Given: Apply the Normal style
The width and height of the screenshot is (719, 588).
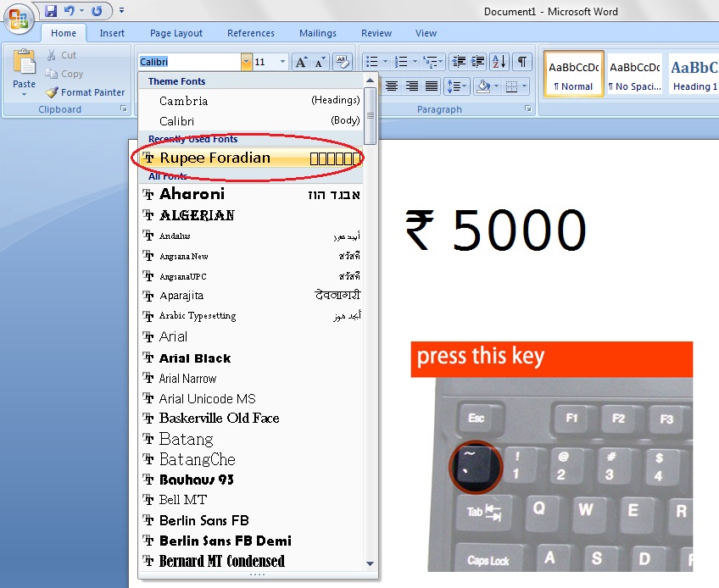Looking at the screenshot, I should [x=573, y=74].
